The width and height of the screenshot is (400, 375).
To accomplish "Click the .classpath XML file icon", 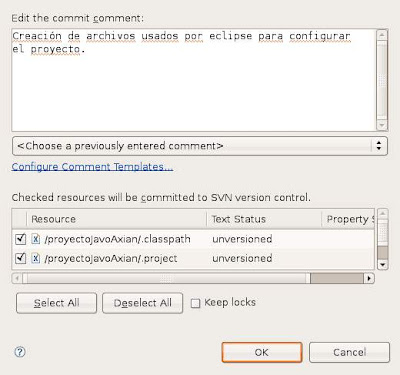I will click(36, 239).
